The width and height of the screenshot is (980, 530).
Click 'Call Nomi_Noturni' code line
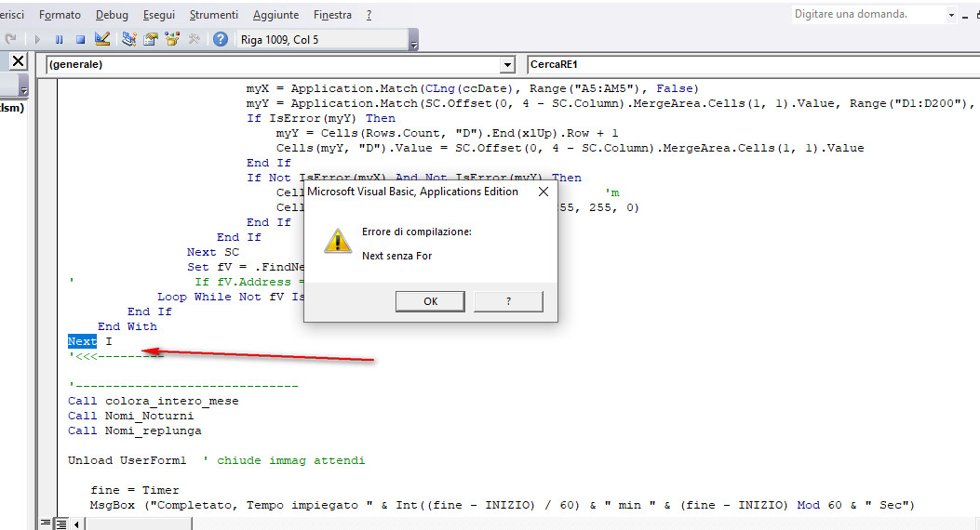point(130,416)
